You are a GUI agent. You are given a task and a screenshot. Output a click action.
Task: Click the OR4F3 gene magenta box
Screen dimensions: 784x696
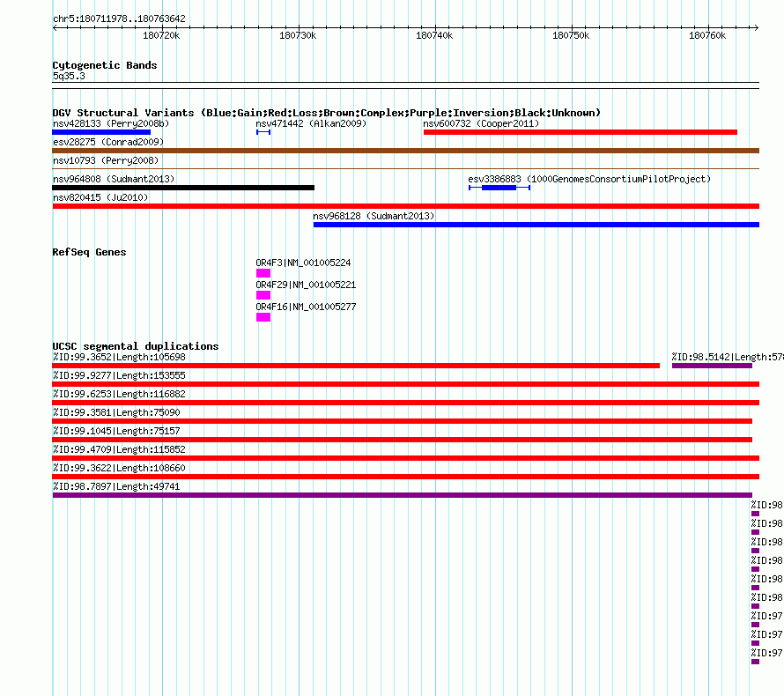point(263,273)
